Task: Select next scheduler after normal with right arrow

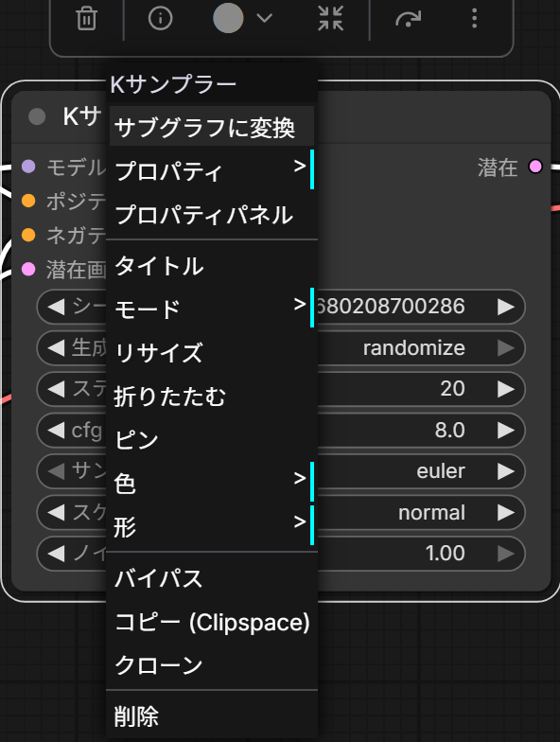Action: 505,513
